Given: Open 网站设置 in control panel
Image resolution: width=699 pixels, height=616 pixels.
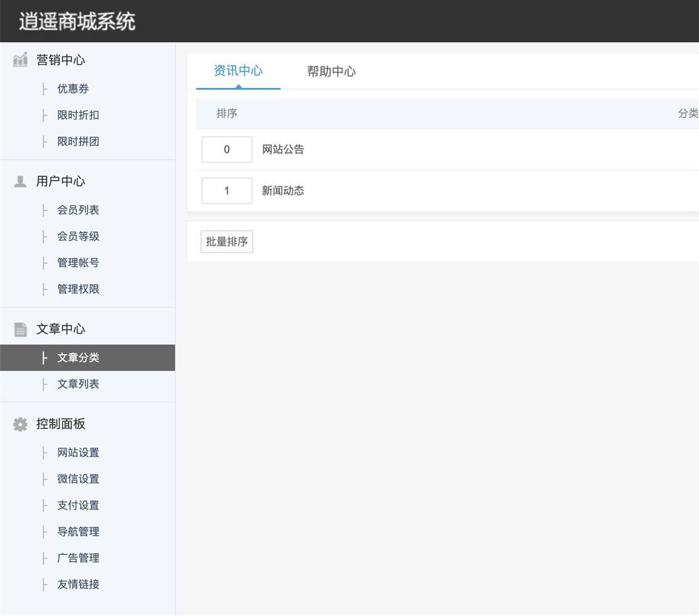Looking at the screenshot, I should (x=78, y=452).
